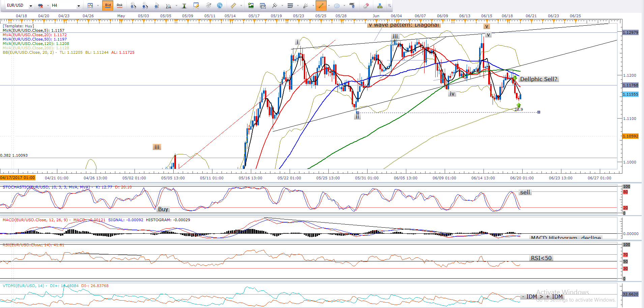The image size is (644, 308).
Task: Click the 04/17/2017 01:00 start date label
Action: coord(18,178)
